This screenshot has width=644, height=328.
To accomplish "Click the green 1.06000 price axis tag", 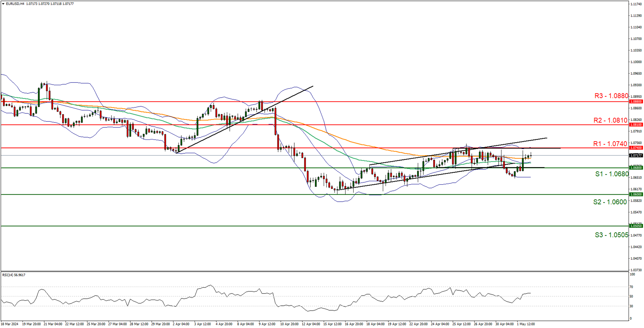I will click(x=636, y=194).
